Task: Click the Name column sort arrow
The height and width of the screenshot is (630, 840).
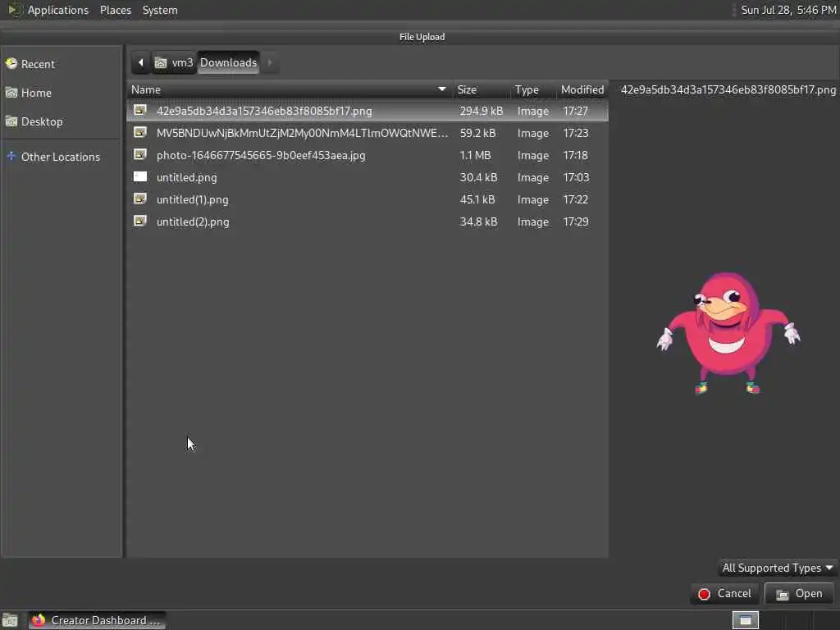Action: click(x=442, y=89)
